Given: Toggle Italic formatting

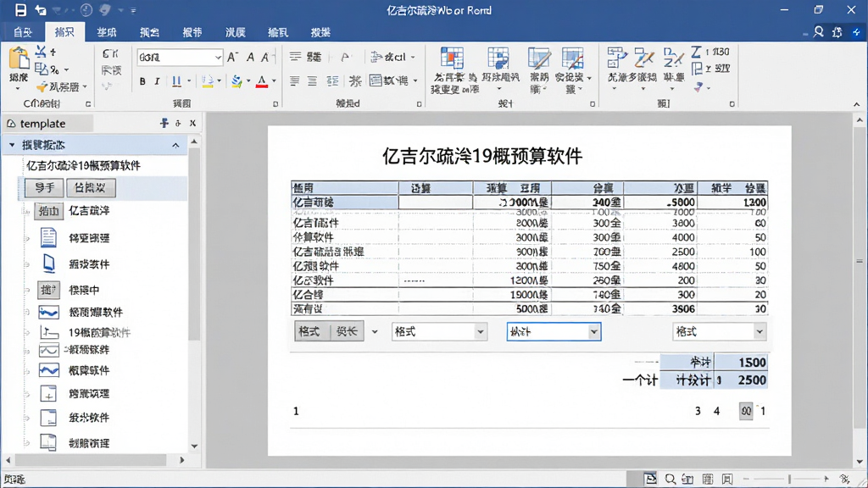Looking at the screenshot, I should point(157,81).
